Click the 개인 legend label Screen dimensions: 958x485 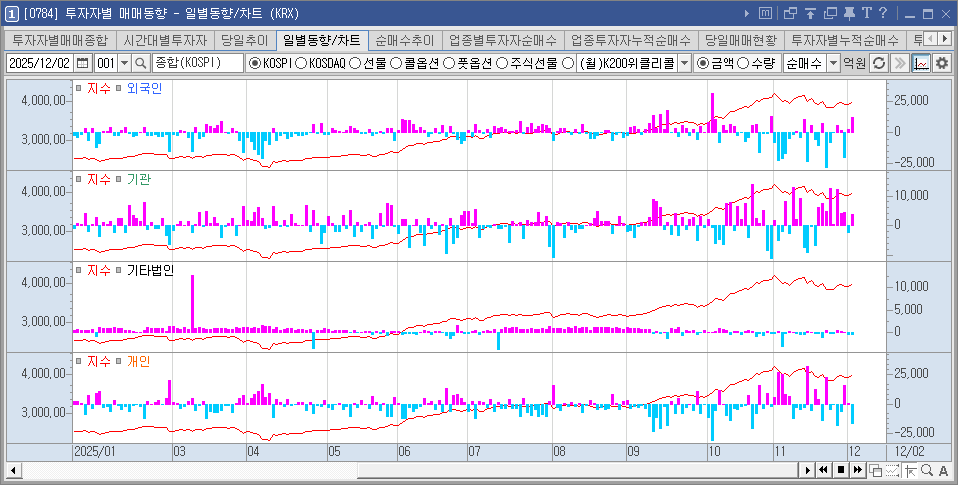139,361
